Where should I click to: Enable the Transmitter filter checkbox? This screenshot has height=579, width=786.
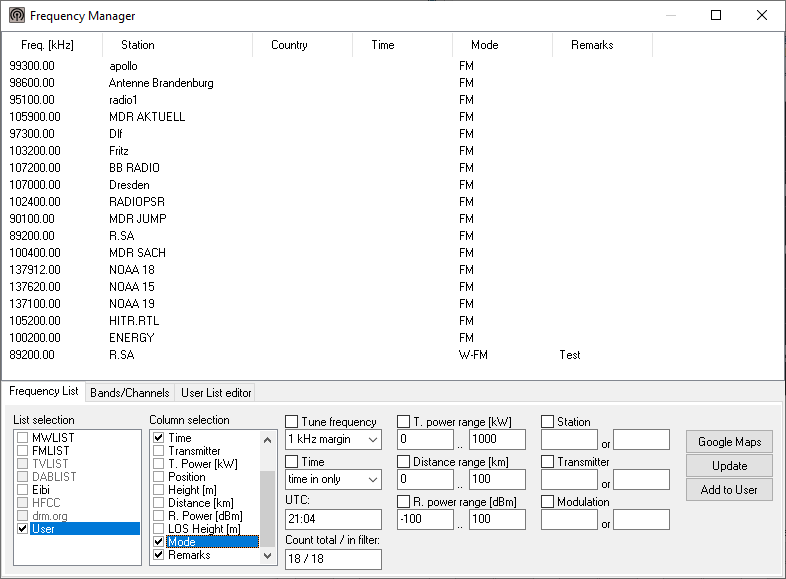(547, 462)
